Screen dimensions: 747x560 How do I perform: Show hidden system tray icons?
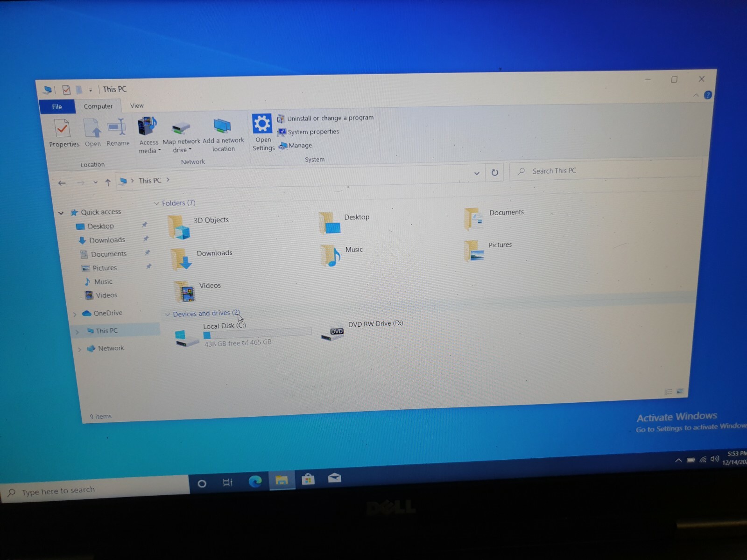678,461
